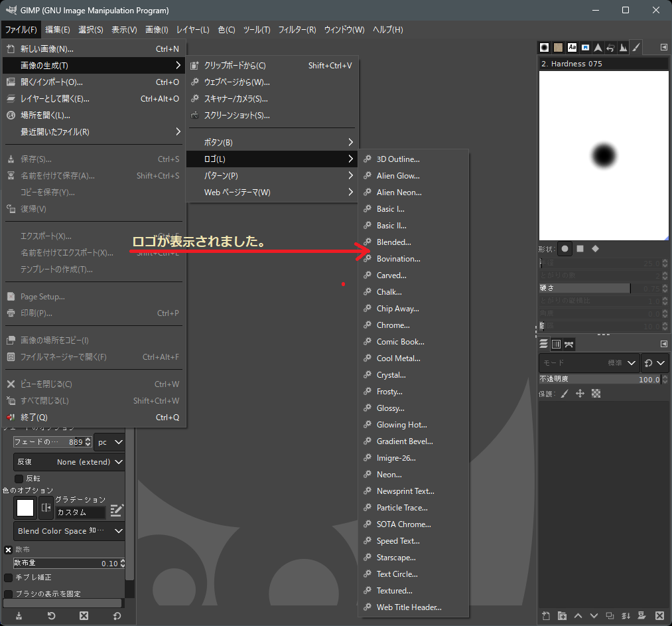Enable the 手ブレ補正 checkbox

click(x=8, y=578)
